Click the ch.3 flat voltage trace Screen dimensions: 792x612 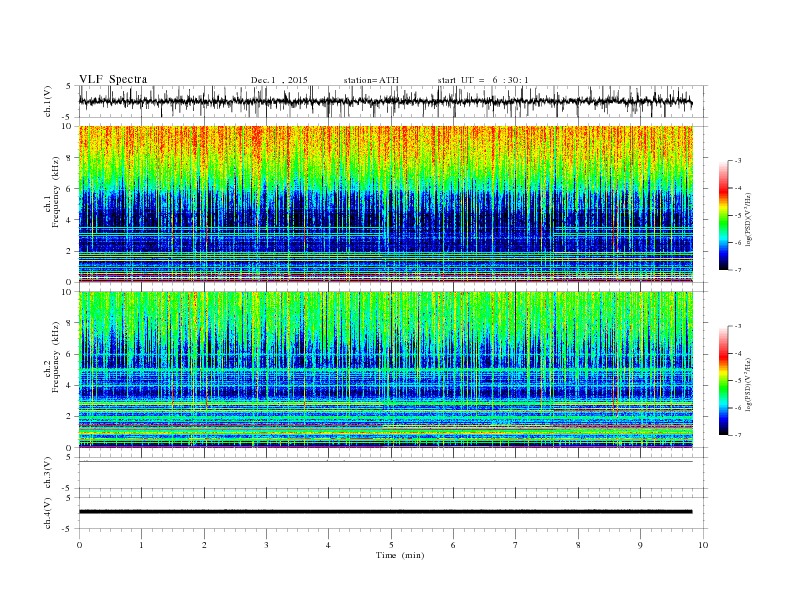tap(385, 462)
